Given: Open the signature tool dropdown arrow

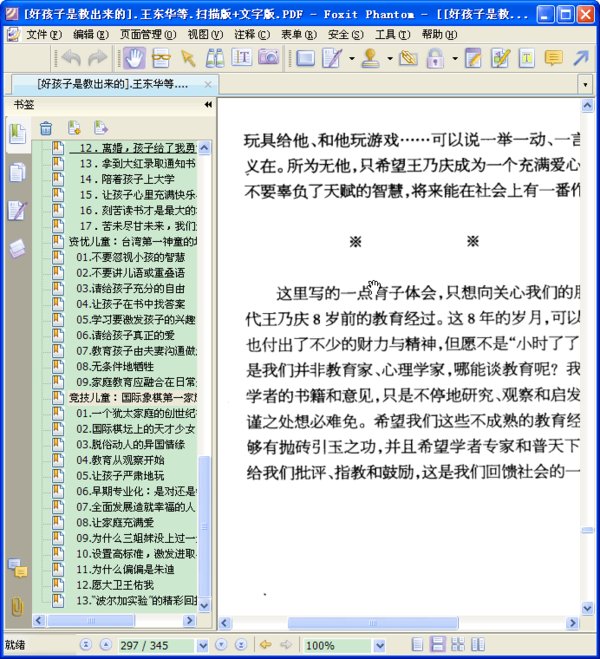Looking at the screenshot, I should pyautogui.click(x=352, y=58).
